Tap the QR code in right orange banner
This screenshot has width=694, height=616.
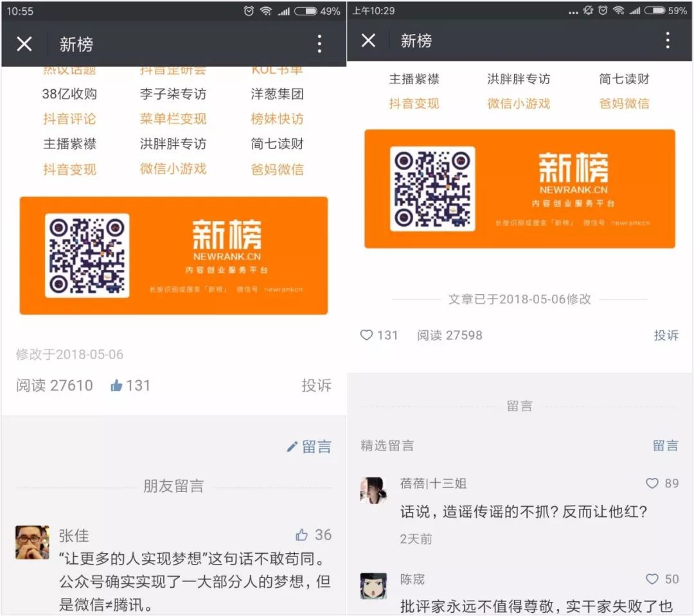[x=432, y=188]
